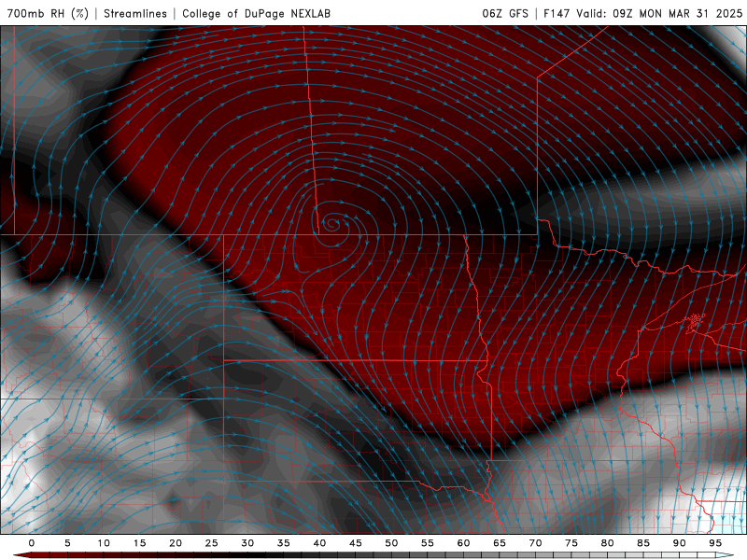Click the colorbar label "95"
This screenshot has height=560, width=747.
coord(715,543)
